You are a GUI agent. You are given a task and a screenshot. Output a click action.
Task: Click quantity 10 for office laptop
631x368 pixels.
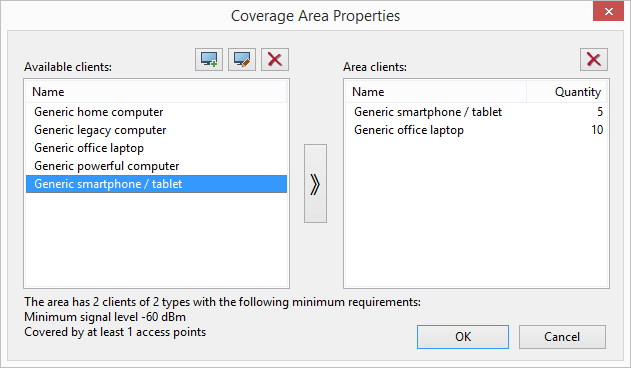tap(597, 130)
